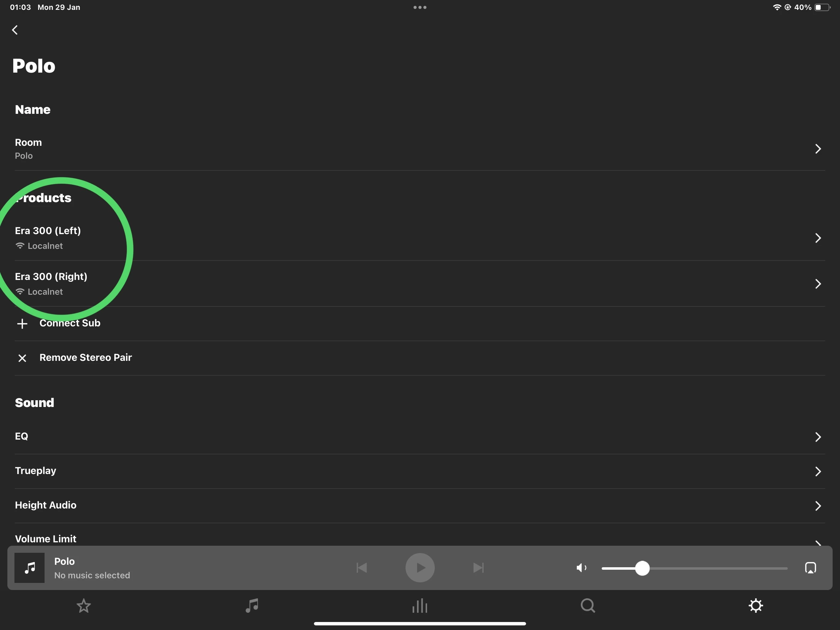The height and width of the screenshot is (630, 840).
Task: Expand Era 300 (Left) details chevron
Action: tap(818, 238)
